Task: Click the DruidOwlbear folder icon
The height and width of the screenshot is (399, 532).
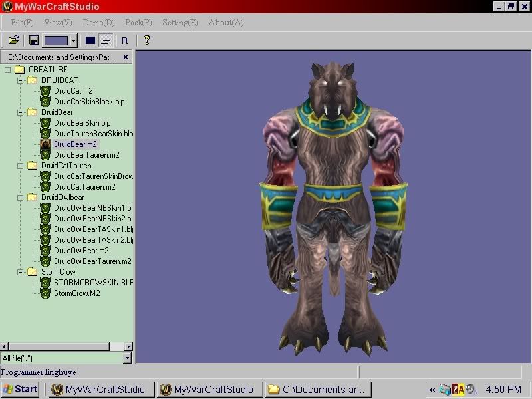Action: pyautogui.click(x=32, y=197)
